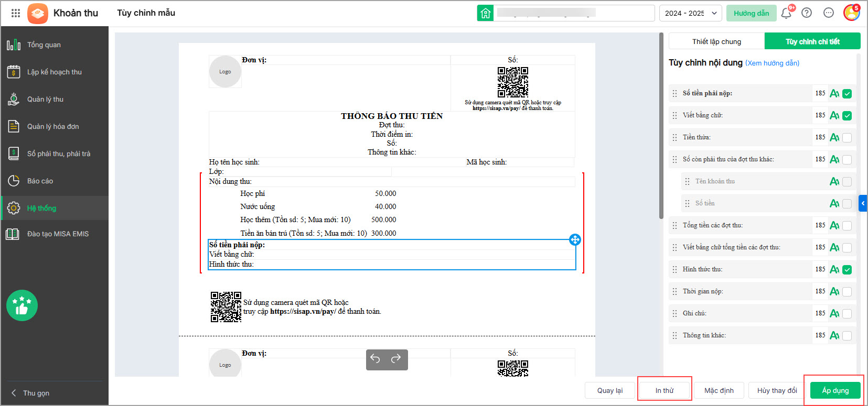
Task: Click the Quản lý hóa đơn document icon
Action: coord(14,126)
